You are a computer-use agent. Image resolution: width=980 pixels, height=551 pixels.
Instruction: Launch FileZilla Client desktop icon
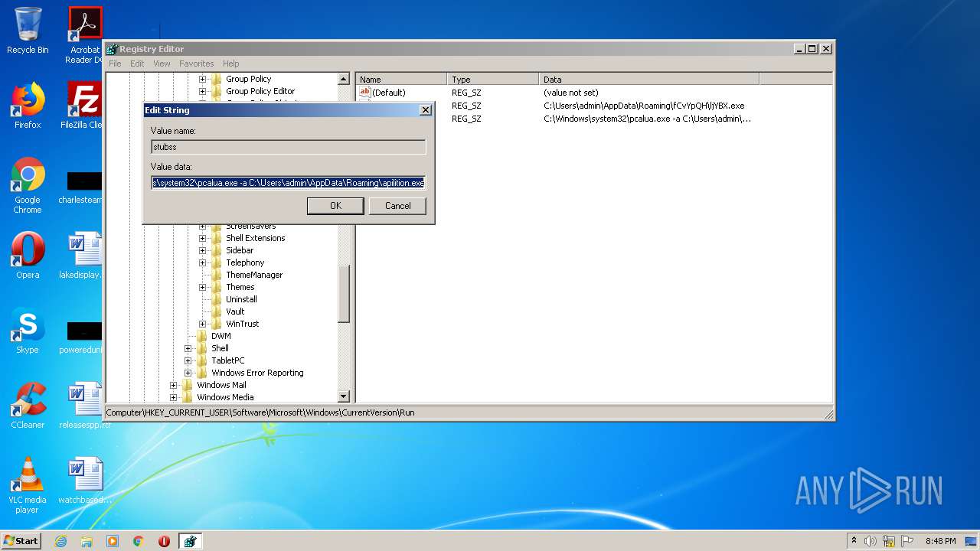point(84,106)
